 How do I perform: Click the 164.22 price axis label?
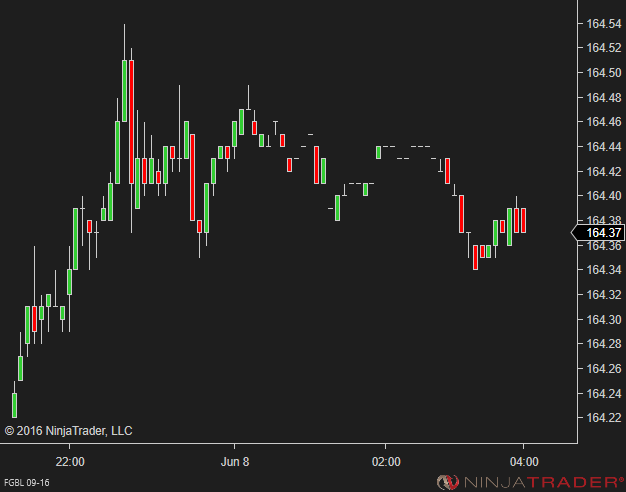(x=604, y=418)
